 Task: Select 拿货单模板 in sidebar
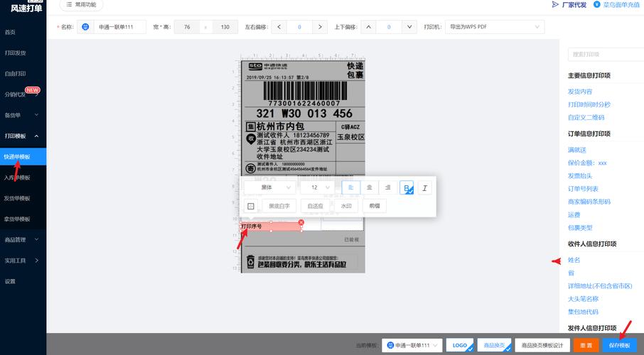tap(17, 219)
